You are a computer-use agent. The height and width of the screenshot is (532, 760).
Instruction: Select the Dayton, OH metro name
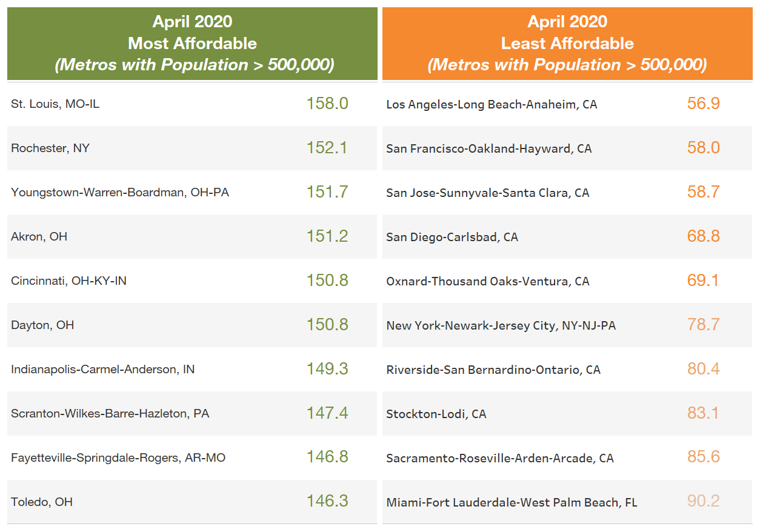42,325
